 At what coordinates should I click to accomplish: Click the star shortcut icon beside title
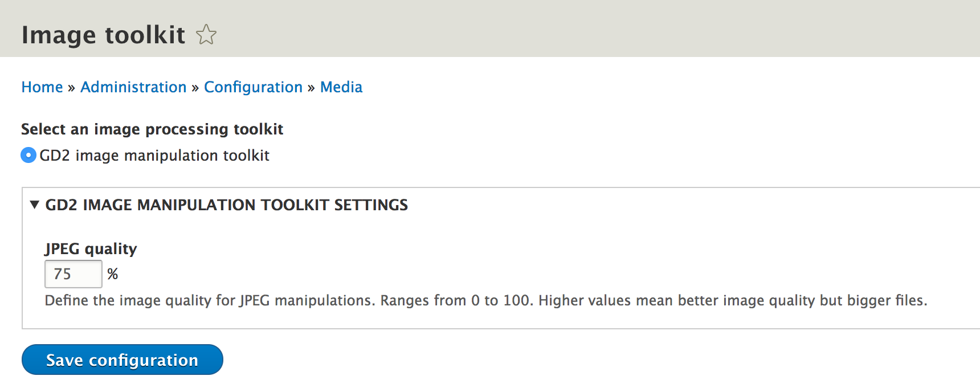click(x=206, y=35)
